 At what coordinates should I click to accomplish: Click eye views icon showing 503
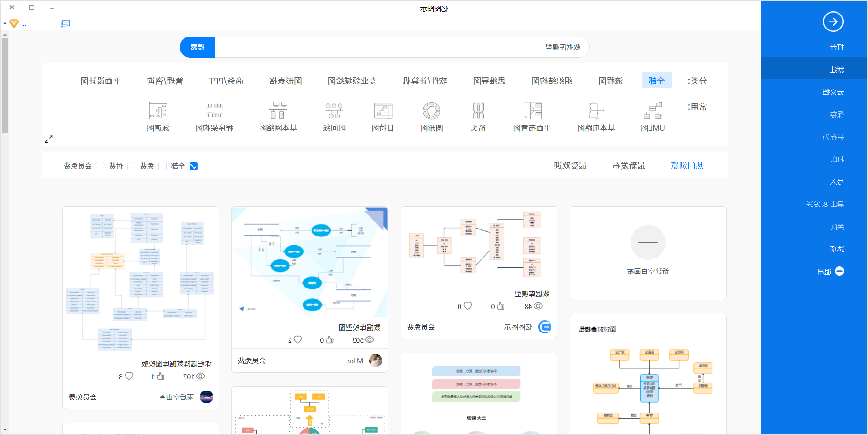[x=370, y=339]
